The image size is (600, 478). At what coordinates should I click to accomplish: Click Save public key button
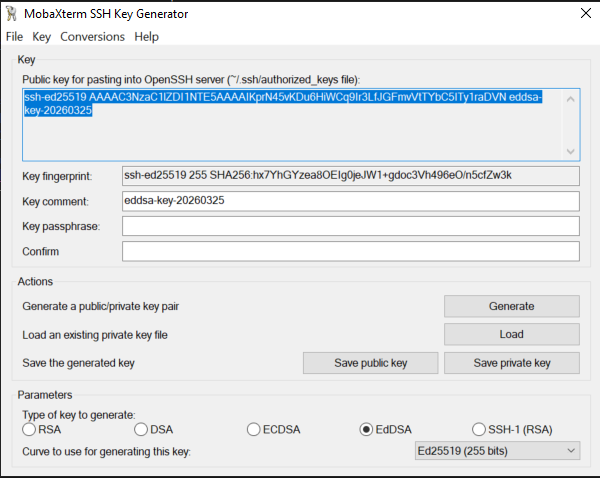[370, 363]
